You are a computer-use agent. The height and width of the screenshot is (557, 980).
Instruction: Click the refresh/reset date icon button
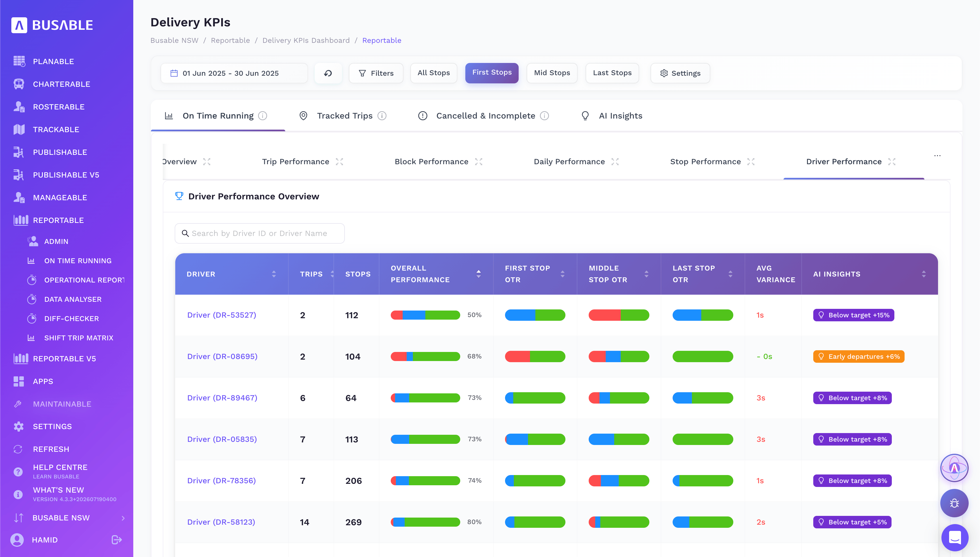pyautogui.click(x=328, y=73)
